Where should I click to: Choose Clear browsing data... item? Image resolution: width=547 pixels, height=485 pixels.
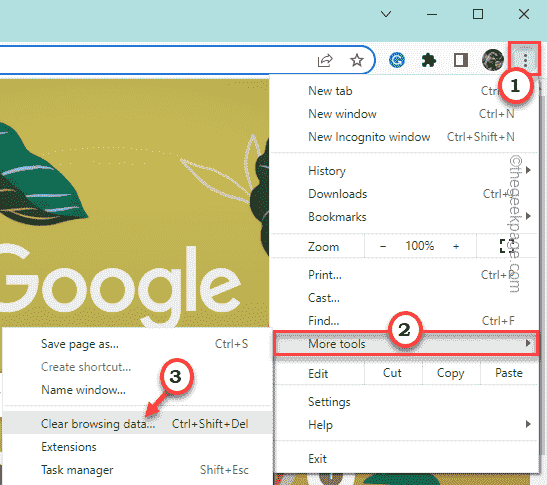pos(138,424)
